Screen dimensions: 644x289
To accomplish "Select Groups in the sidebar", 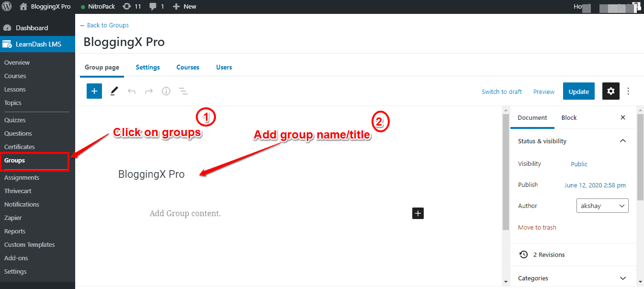I will [14, 161].
